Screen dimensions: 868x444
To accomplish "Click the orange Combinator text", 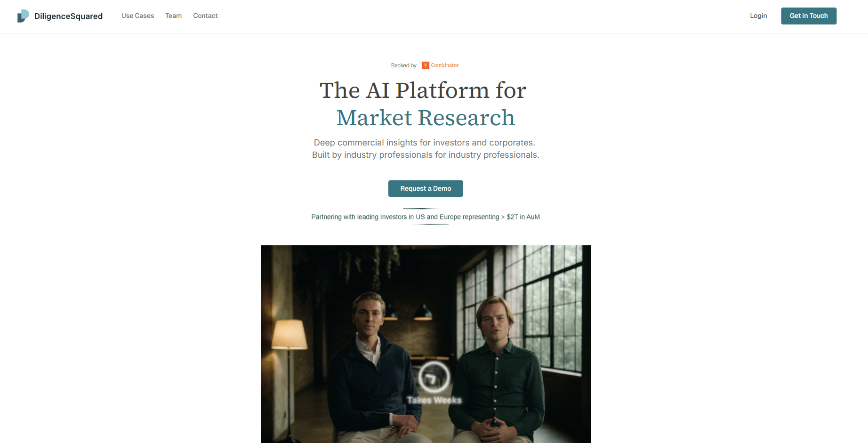I will tap(445, 65).
